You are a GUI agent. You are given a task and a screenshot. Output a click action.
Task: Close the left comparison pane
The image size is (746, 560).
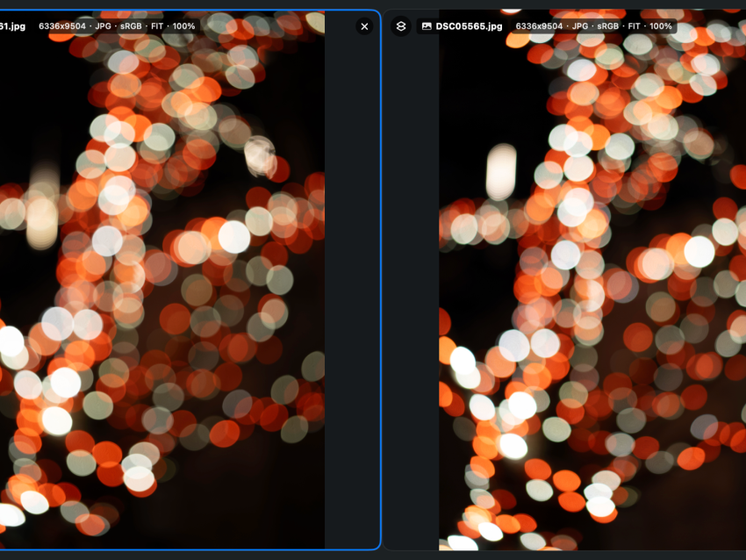click(x=364, y=26)
